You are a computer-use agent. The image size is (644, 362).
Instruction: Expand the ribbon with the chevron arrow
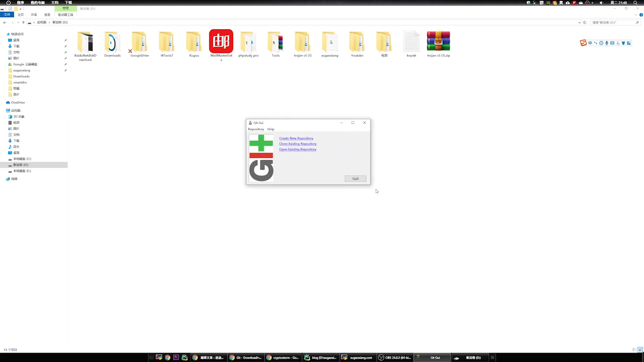coord(636,15)
